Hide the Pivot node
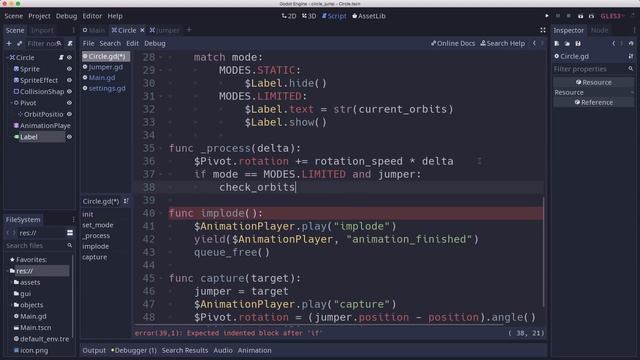The image size is (640, 360). pyautogui.click(x=69, y=103)
